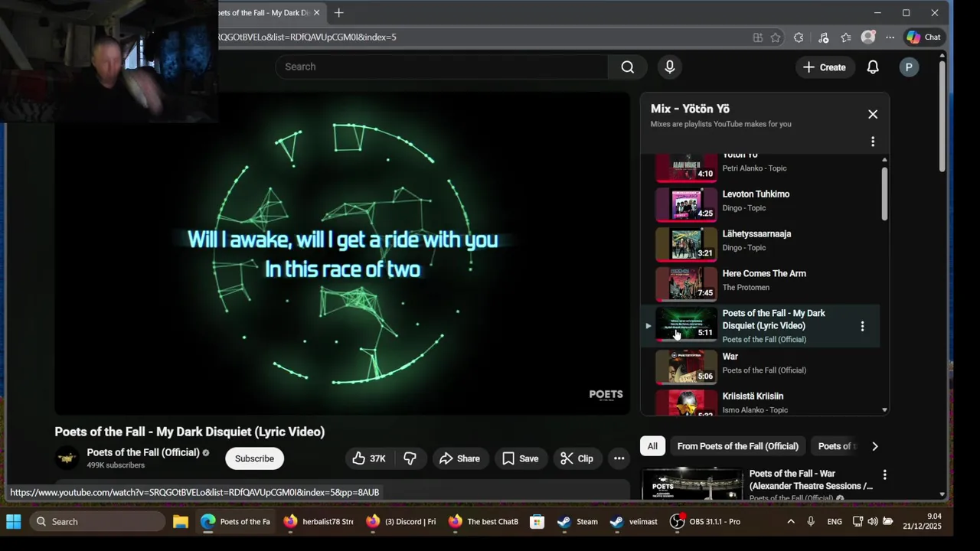This screenshot has width=980, height=551.
Task: Click the YouTube search magnifier button
Action: click(627, 67)
